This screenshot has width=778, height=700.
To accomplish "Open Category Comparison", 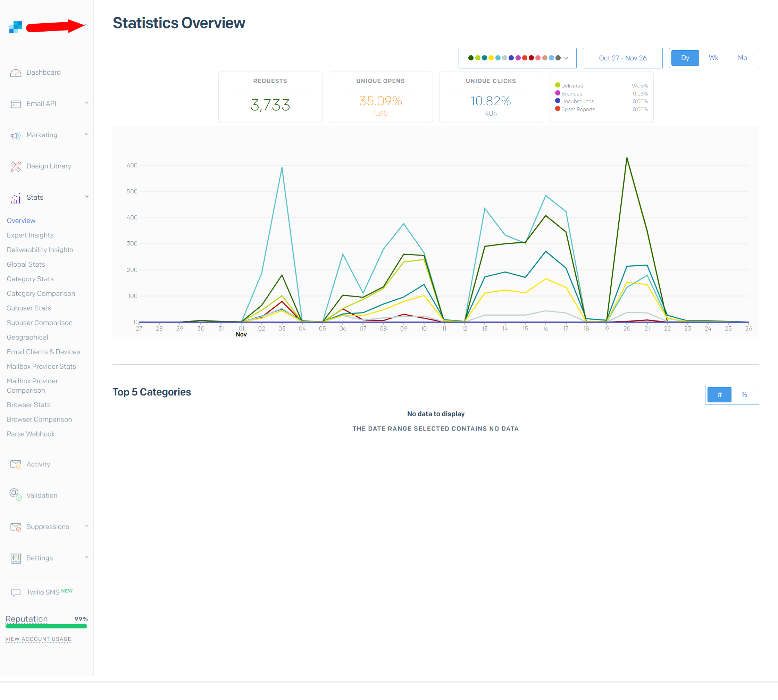I will [41, 294].
